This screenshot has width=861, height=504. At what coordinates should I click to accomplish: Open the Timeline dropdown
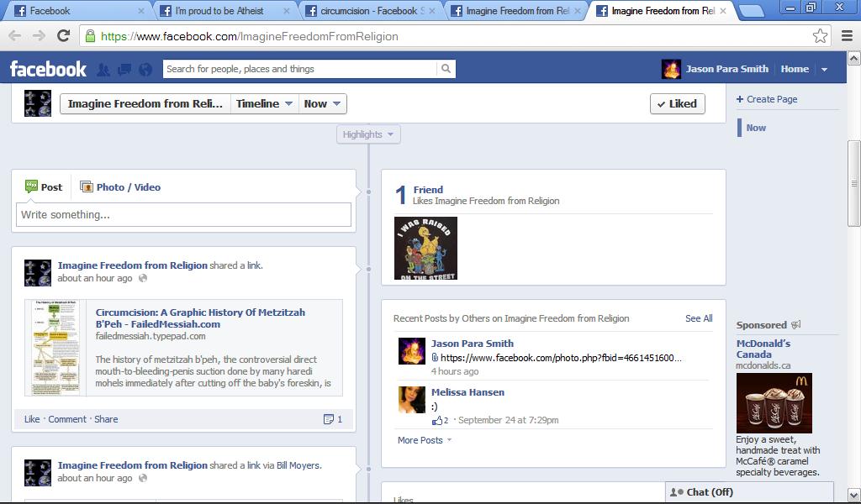coord(264,103)
